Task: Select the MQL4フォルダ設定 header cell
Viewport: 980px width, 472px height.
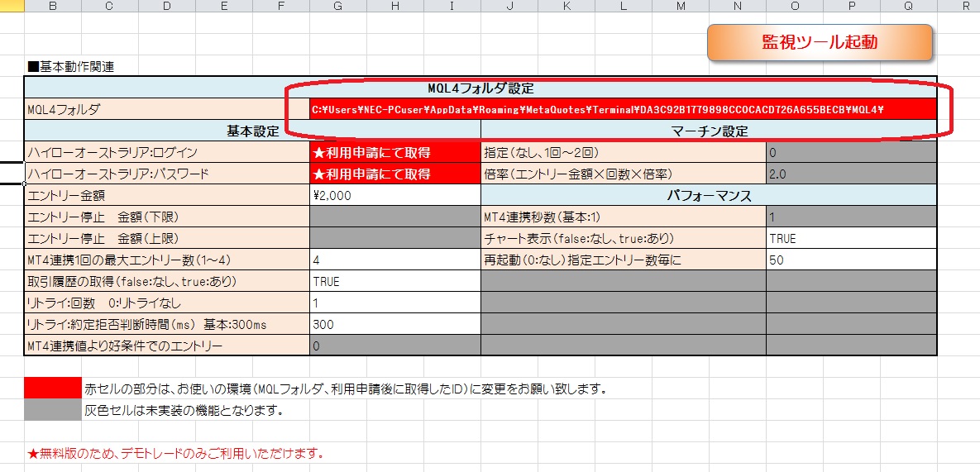Action: pos(480,88)
